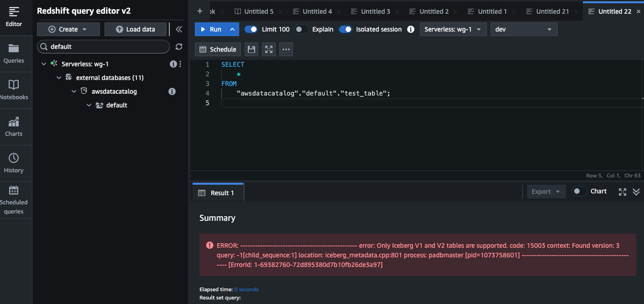Open the Queries sidebar section
The width and height of the screenshot is (644, 304).
pos(14,53)
